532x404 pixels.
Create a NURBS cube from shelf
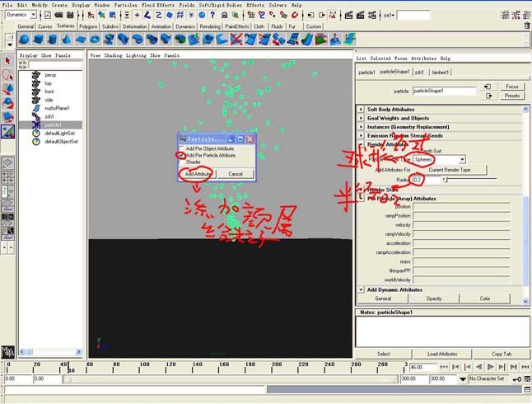(38, 40)
